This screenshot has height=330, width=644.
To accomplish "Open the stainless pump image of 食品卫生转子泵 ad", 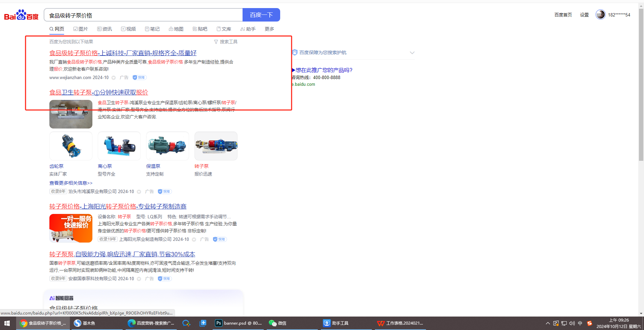I will 71,114.
